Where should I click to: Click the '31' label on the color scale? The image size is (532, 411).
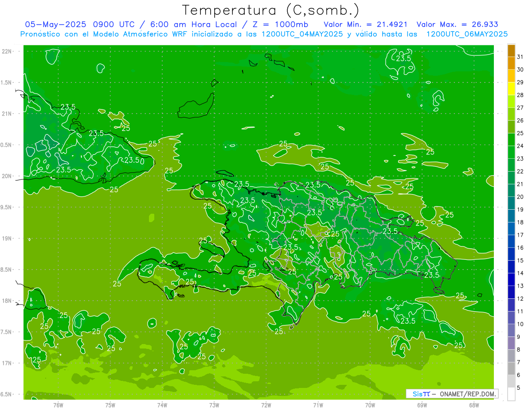click(x=520, y=57)
